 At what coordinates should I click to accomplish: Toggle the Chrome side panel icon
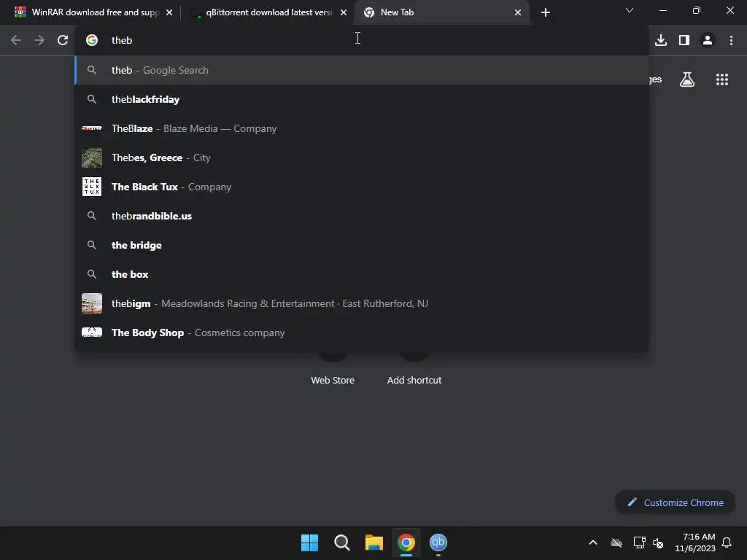tap(684, 40)
